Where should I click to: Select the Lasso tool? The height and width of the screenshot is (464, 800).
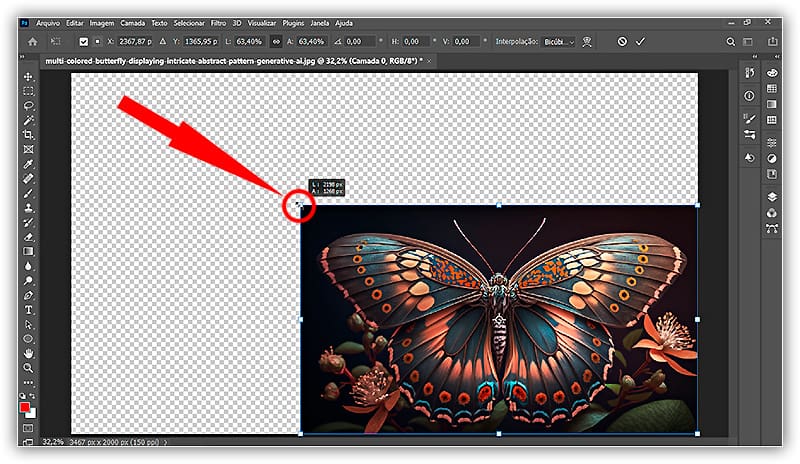[x=29, y=106]
